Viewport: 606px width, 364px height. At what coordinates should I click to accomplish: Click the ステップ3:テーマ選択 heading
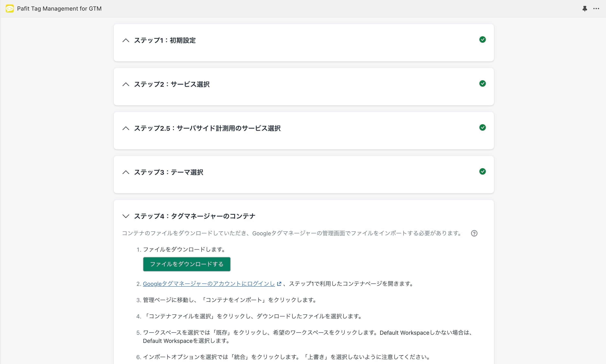[169, 172]
